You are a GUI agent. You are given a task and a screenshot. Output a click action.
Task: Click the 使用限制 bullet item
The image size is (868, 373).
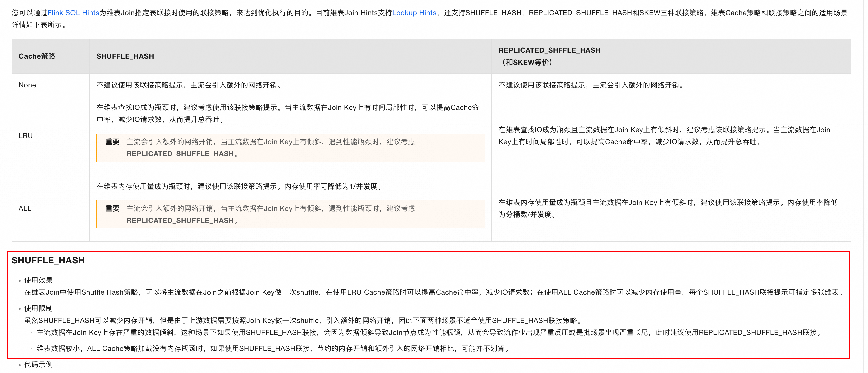[38, 308]
